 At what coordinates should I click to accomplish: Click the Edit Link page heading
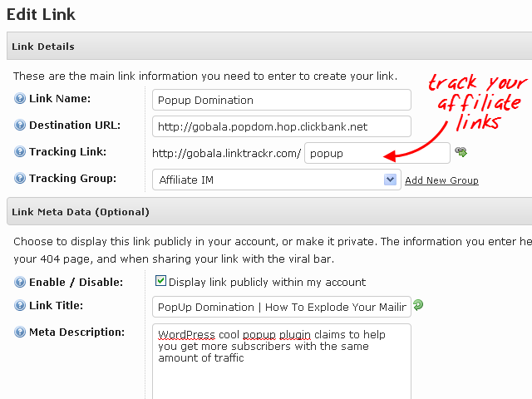pos(41,14)
